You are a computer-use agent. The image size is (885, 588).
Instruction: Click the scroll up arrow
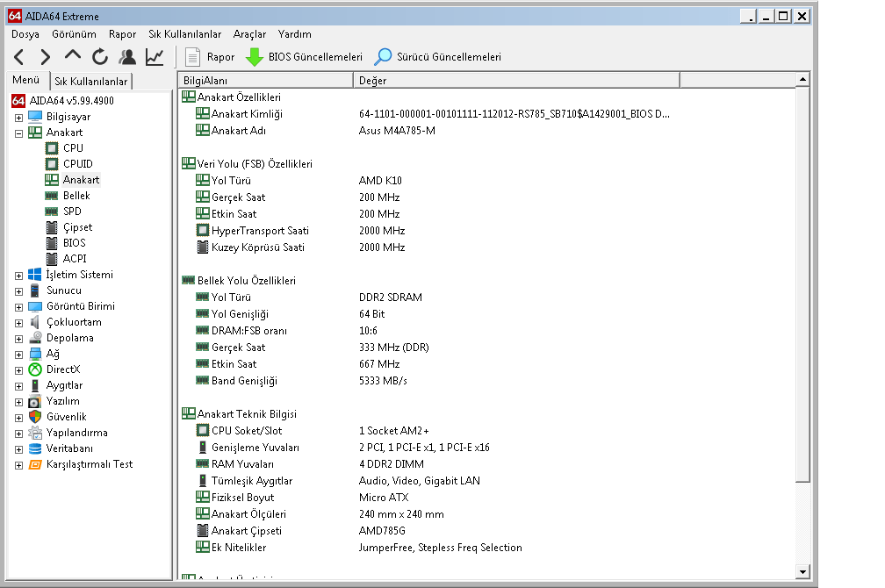[x=802, y=79]
